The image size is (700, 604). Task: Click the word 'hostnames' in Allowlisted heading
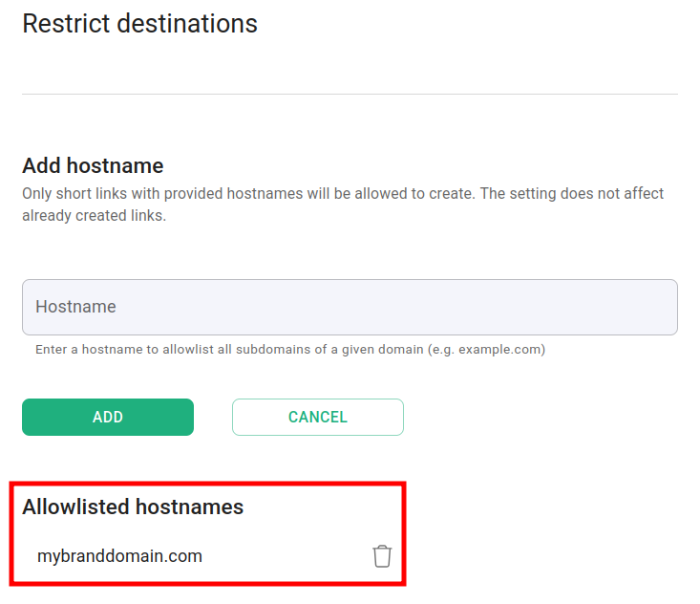click(189, 507)
